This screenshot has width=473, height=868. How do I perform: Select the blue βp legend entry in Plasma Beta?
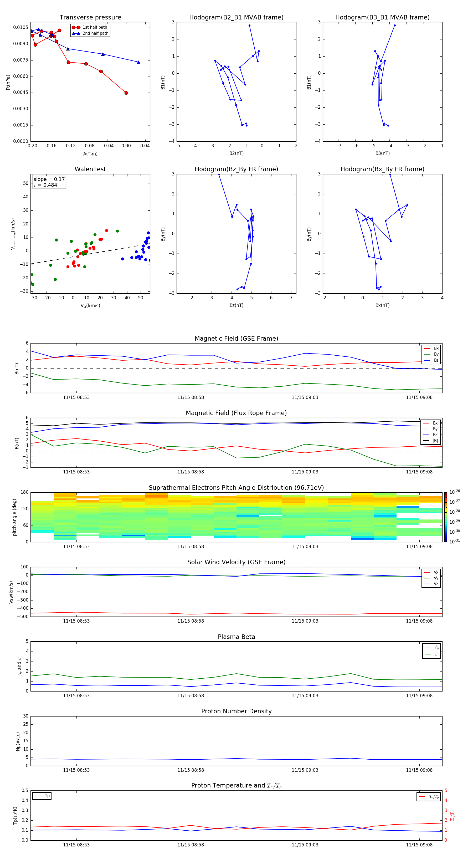coord(431,647)
